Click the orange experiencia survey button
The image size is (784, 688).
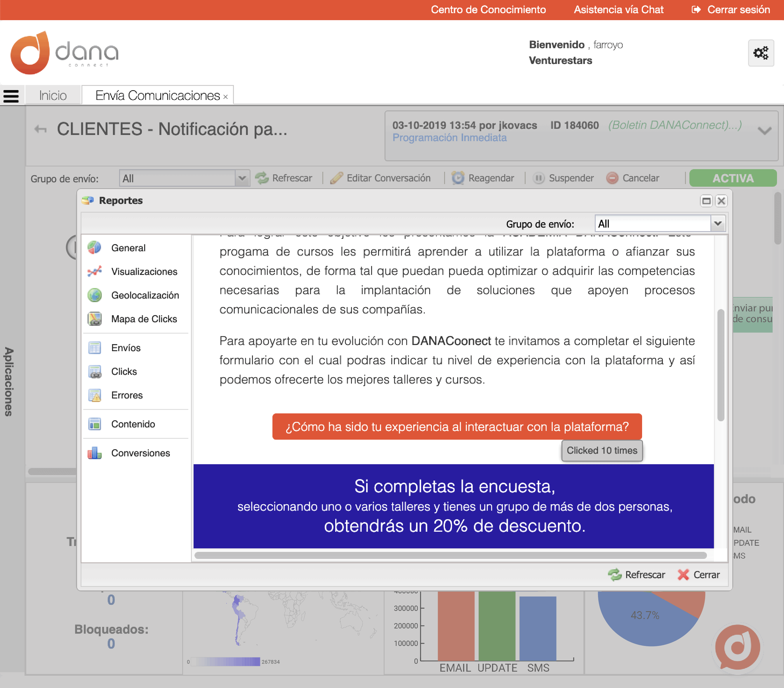pos(457,427)
